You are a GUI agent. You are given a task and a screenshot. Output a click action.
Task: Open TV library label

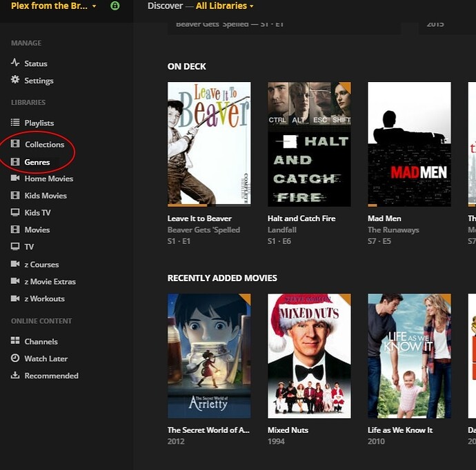tap(29, 247)
